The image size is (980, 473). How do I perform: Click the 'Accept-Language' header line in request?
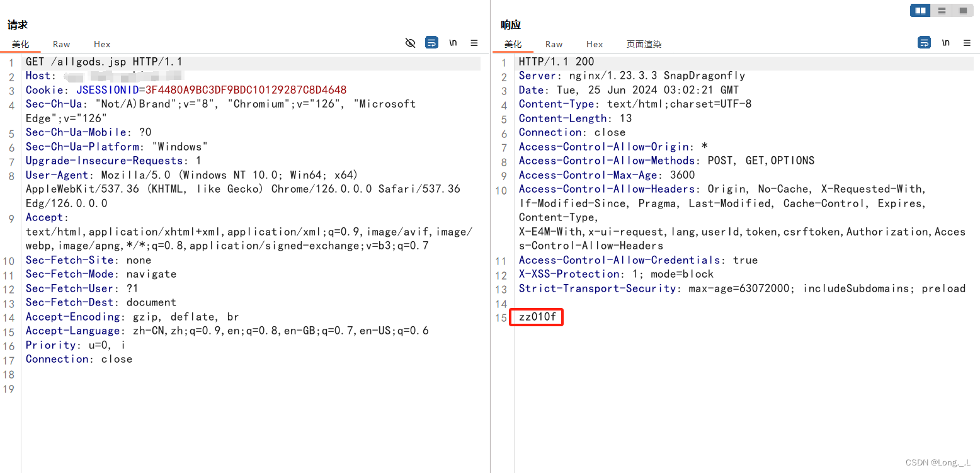pos(227,331)
